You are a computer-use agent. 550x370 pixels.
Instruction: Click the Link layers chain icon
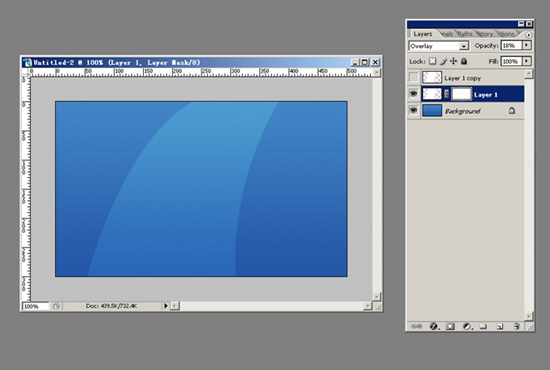pyautogui.click(x=416, y=327)
